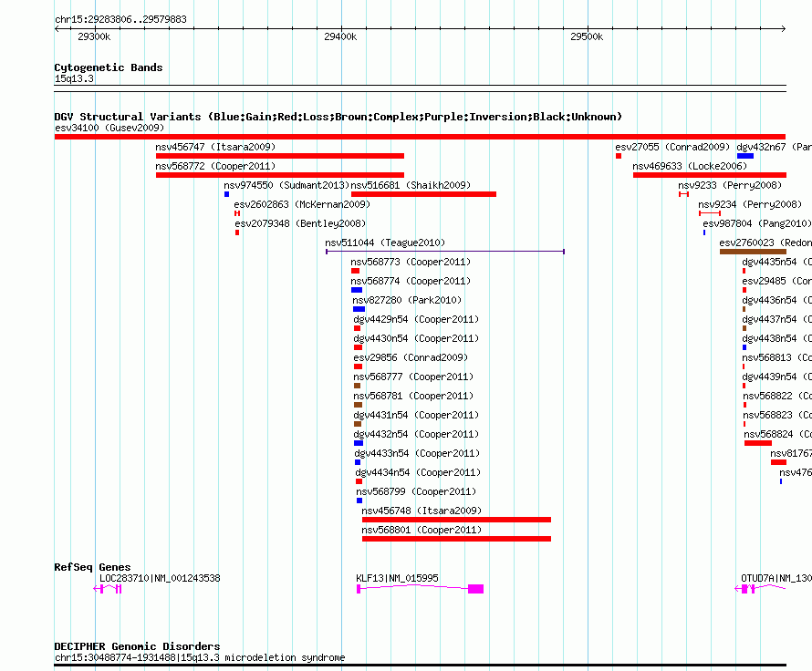
Task: Open 15q13.3 microdeletion syndrome label
Action: (200, 657)
